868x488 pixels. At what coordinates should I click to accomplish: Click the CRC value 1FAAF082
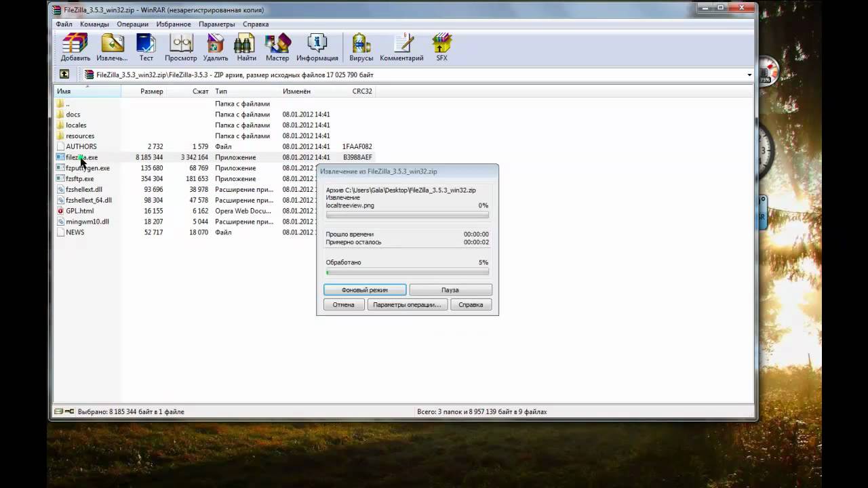[357, 146]
